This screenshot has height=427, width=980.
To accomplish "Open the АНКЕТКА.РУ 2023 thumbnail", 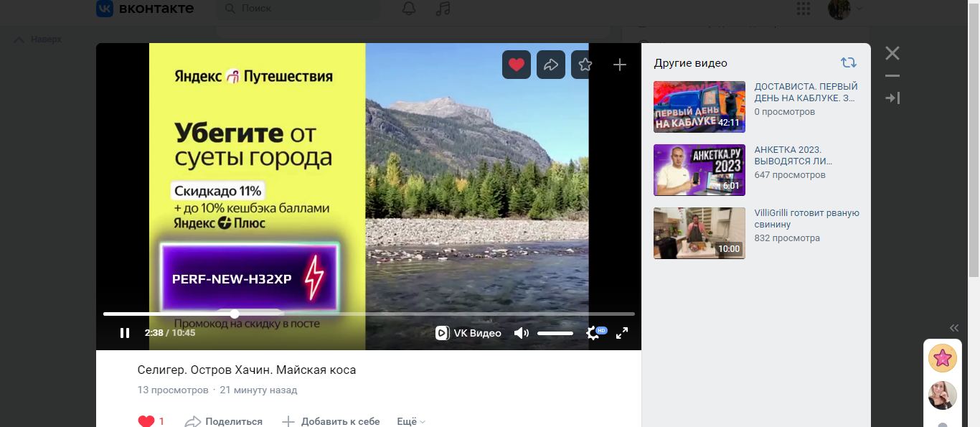I will tap(699, 170).
